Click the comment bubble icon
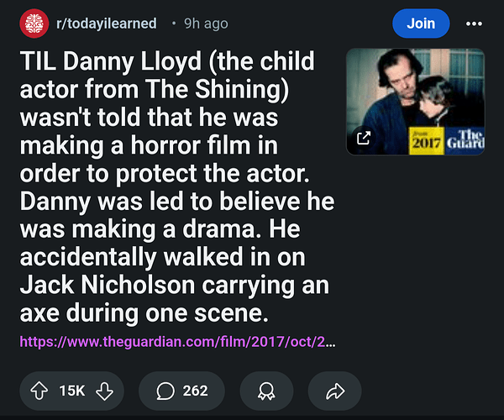This screenshot has height=420, width=504. (165, 391)
